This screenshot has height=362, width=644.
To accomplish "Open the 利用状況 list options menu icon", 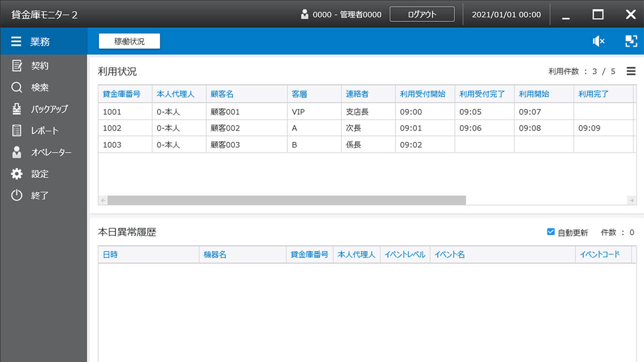I will click(x=631, y=71).
